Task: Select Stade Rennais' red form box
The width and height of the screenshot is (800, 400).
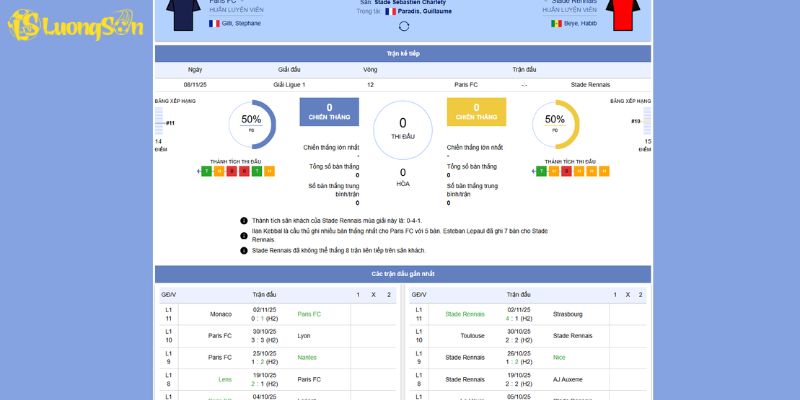Action: [566, 171]
